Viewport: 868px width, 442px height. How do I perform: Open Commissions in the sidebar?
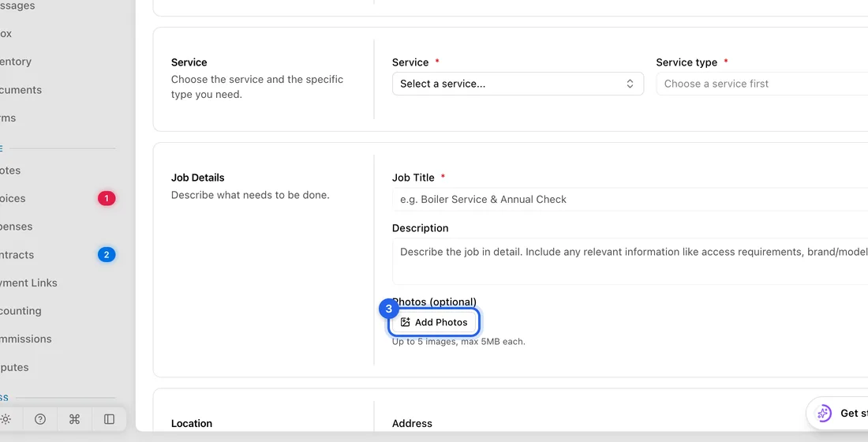(26, 339)
